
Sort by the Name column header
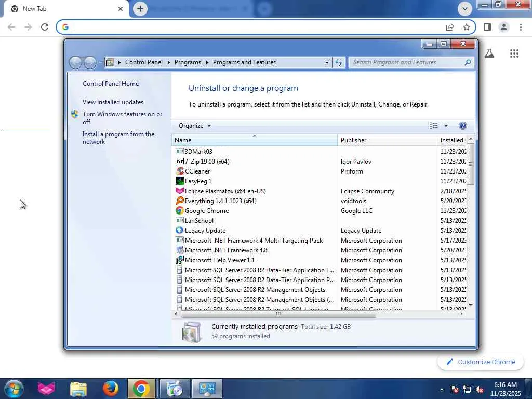click(x=255, y=140)
